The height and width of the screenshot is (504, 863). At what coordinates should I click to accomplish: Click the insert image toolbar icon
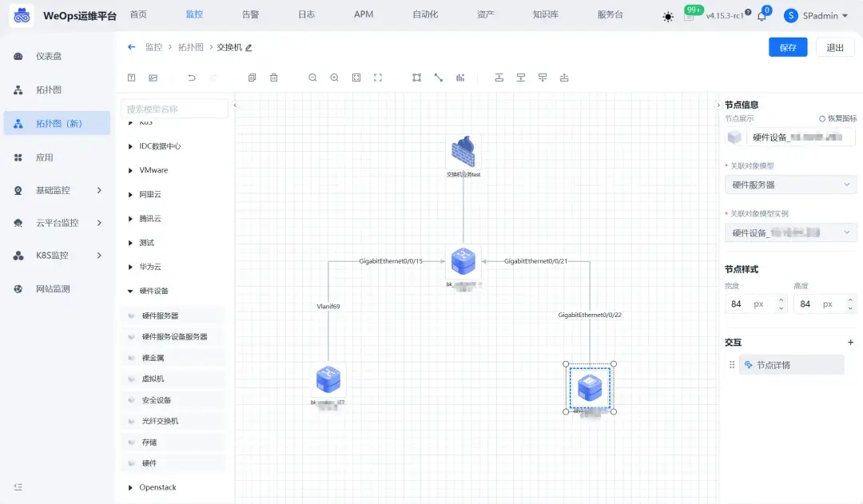[153, 77]
